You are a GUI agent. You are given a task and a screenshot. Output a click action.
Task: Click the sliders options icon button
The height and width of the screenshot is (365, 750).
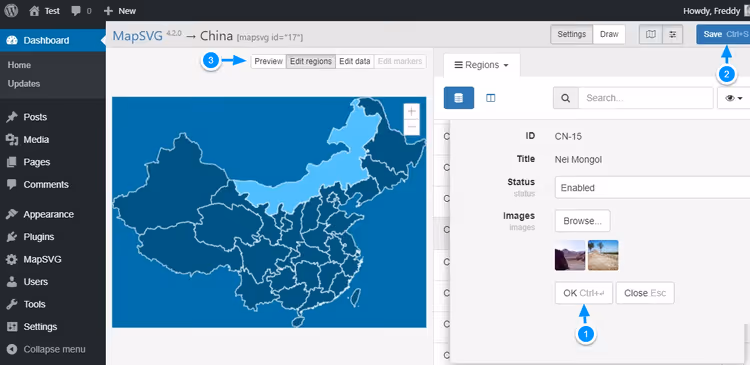[x=673, y=34]
